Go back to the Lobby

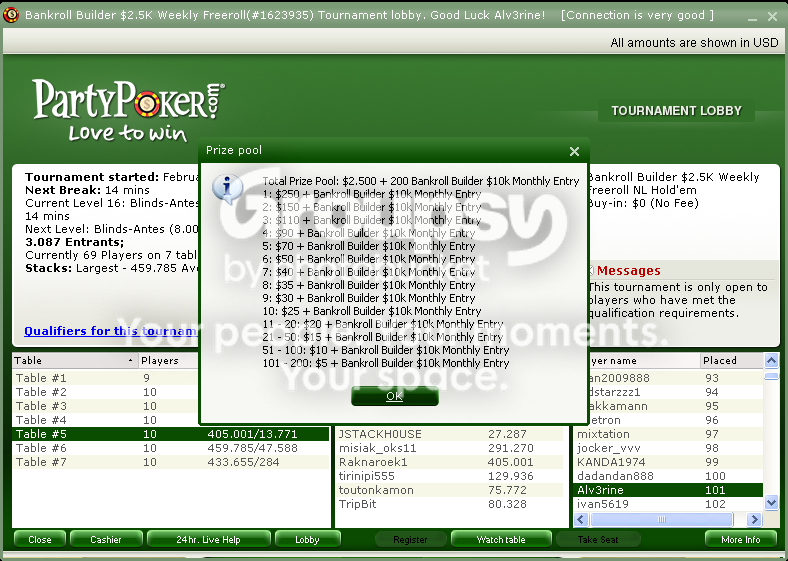pyautogui.click(x=307, y=539)
